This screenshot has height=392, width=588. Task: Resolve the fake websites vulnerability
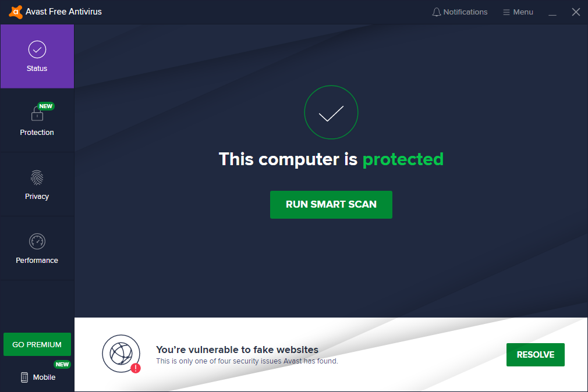pos(536,355)
